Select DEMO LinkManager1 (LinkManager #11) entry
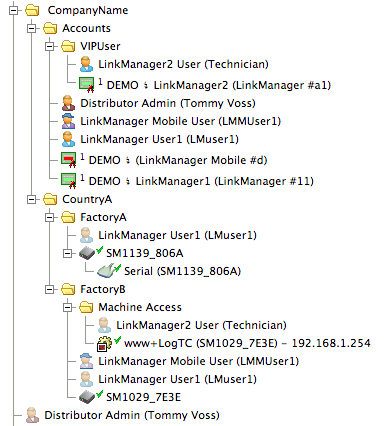 201,182
